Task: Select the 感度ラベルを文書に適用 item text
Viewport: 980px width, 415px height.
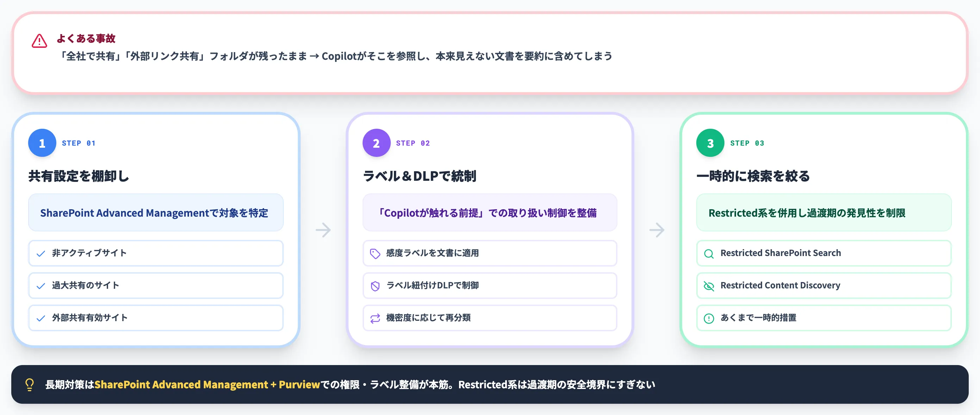Action: (432, 253)
